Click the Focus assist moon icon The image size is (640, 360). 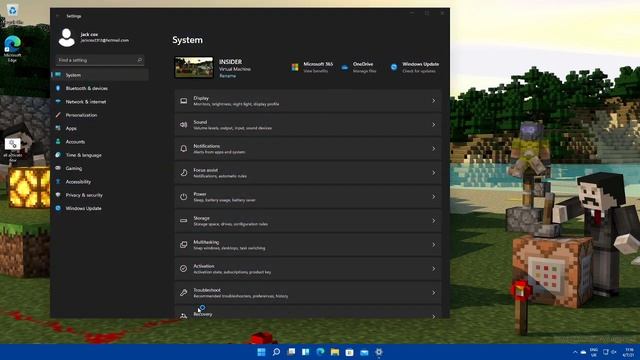point(184,173)
